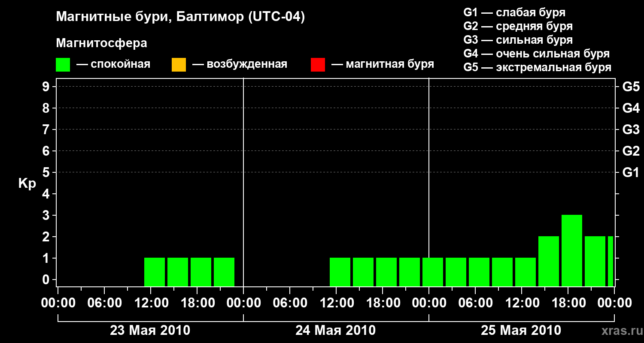Select the chart title 'Магнитные бури, Балтимор (UTC-04)'
This screenshot has height=343, width=644.
tap(180, 17)
